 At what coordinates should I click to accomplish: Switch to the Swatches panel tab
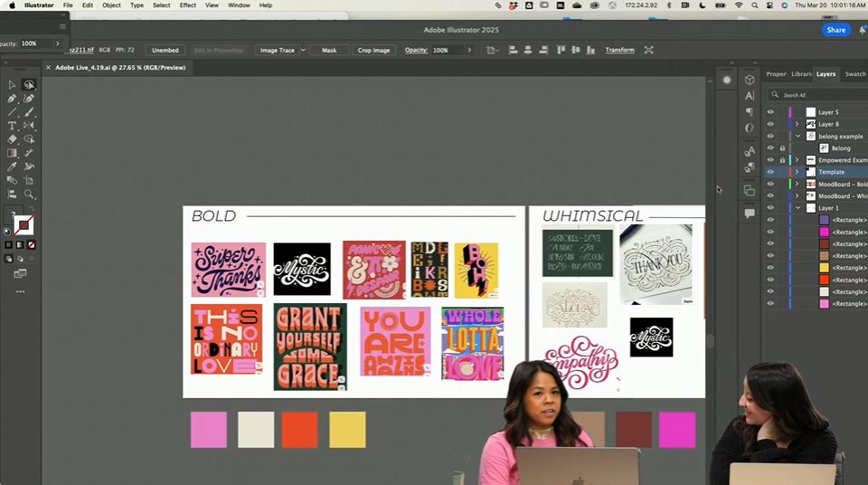tap(855, 73)
